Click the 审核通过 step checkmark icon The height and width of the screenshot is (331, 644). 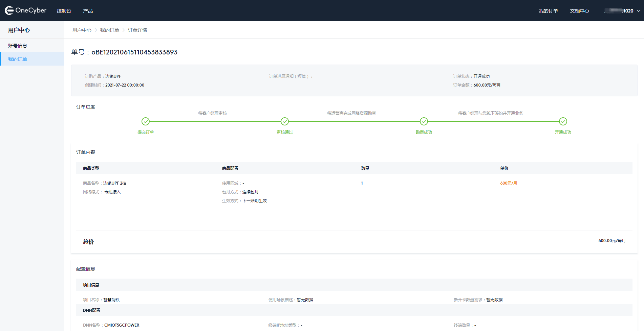[285, 121]
